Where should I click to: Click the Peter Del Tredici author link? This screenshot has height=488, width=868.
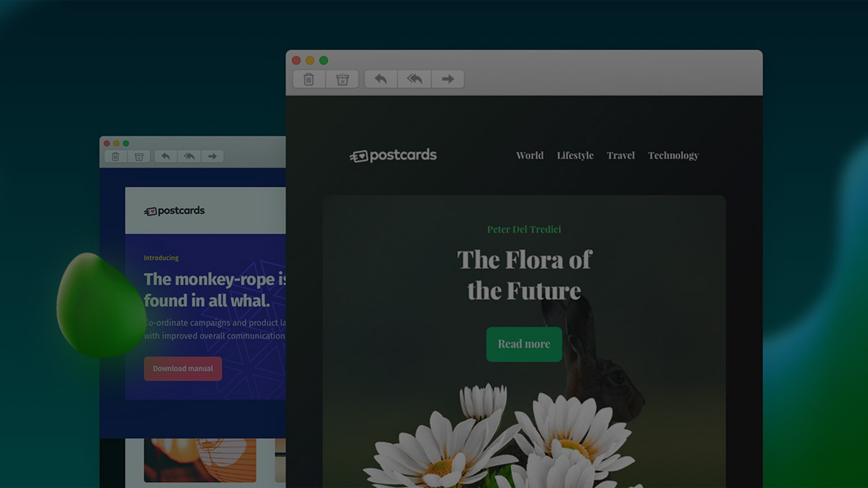pyautogui.click(x=524, y=229)
